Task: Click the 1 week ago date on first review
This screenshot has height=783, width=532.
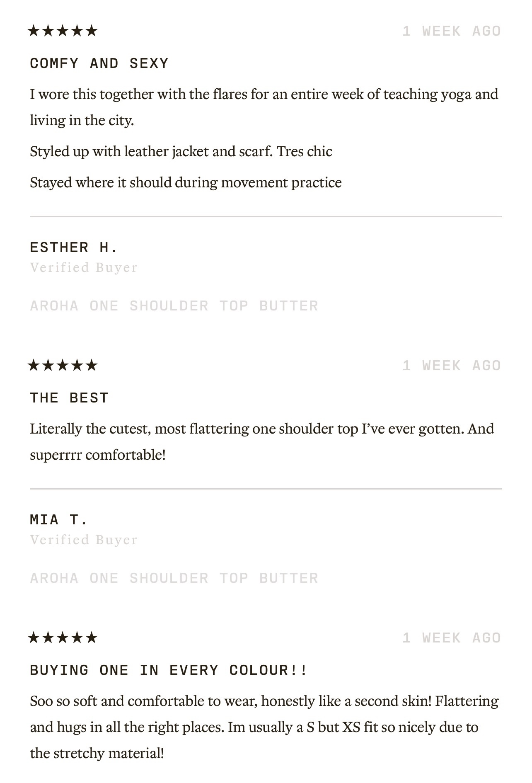Action: point(452,31)
